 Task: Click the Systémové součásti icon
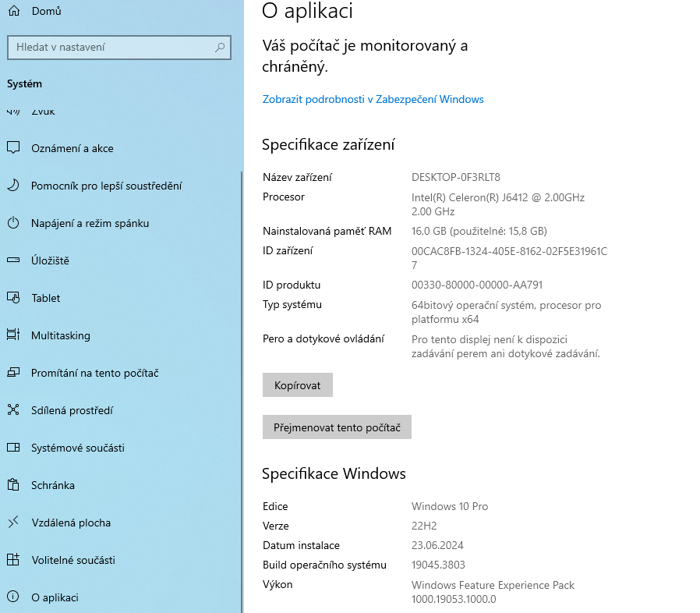pyautogui.click(x=13, y=447)
